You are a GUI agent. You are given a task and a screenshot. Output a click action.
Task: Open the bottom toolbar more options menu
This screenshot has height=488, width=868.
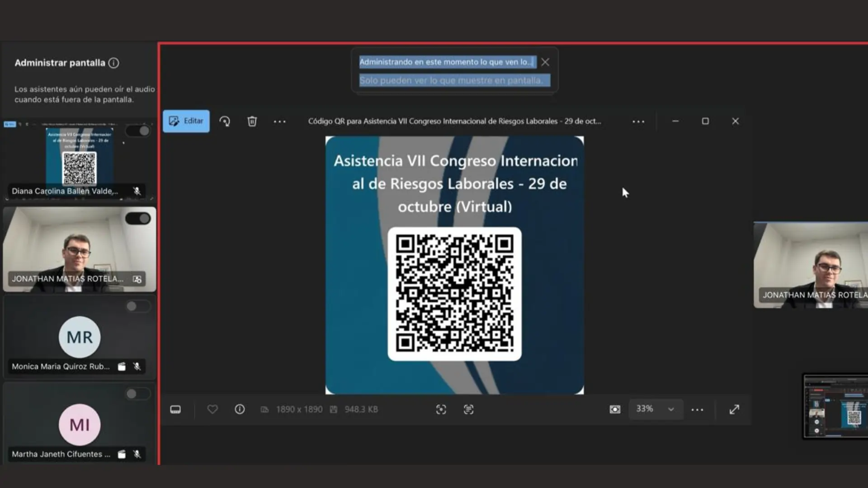(x=697, y=409)
